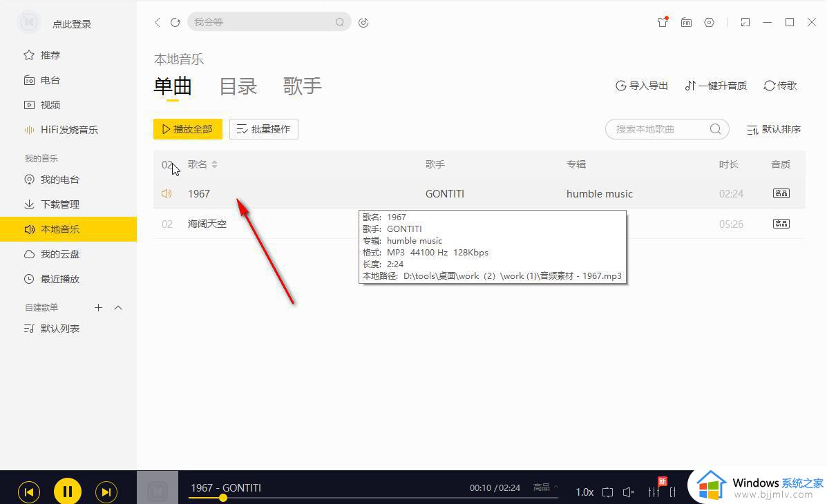This screenshot has width=827, height=504.
Task: Open 点此登录 login link
Action: pos(72,24)
